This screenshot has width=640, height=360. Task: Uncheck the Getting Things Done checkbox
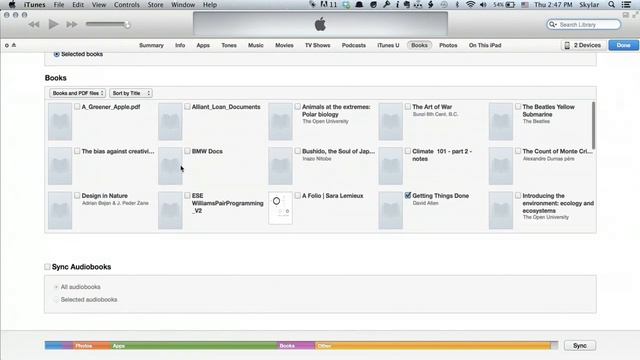tap(408, 196)
